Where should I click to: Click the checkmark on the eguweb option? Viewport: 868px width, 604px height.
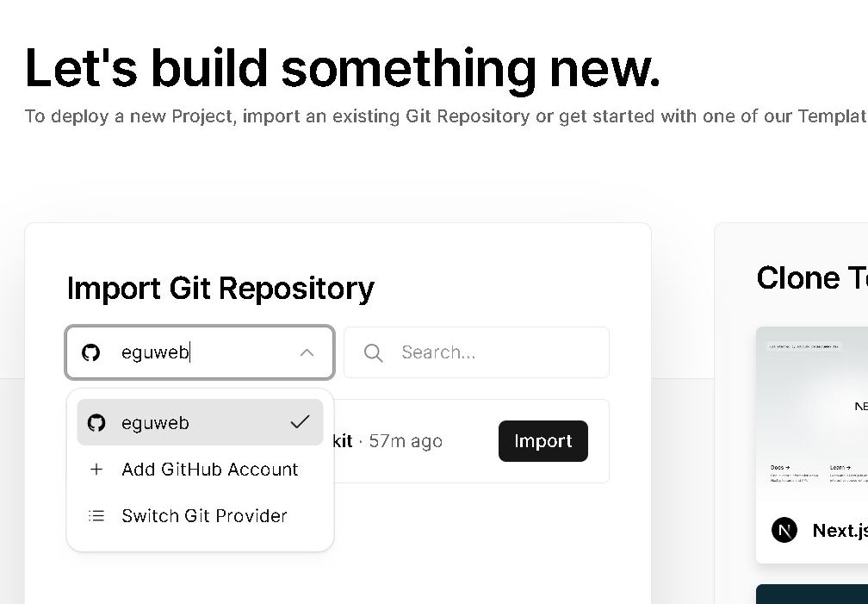point(300,422)
